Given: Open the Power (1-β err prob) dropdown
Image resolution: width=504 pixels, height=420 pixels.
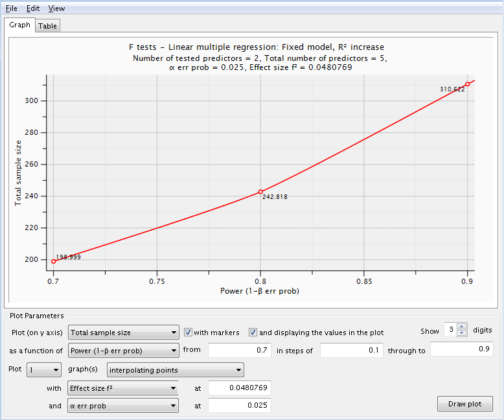Looking at the screenshot, I should pyautogui.click(x=123, y=351).
